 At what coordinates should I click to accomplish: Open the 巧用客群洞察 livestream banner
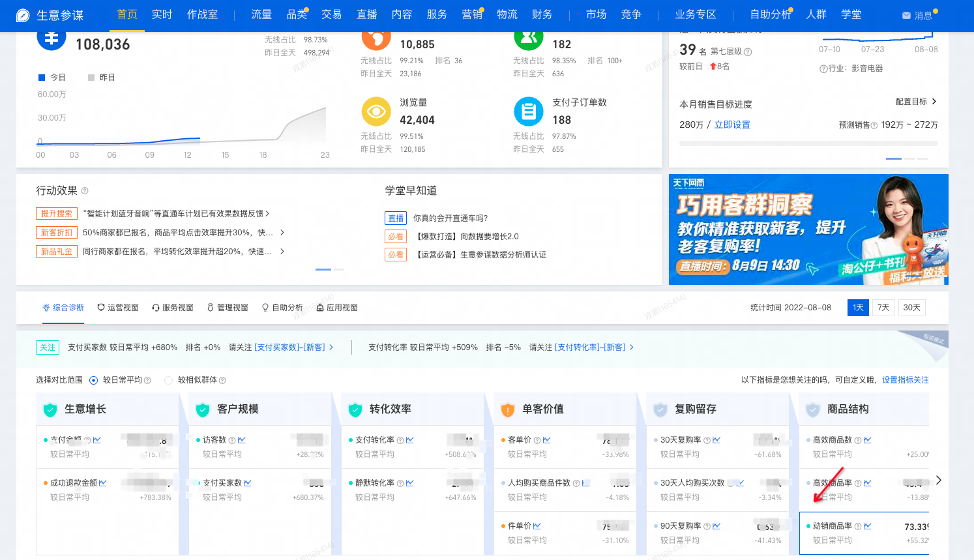pyautogui.click(x=808, y=229)
